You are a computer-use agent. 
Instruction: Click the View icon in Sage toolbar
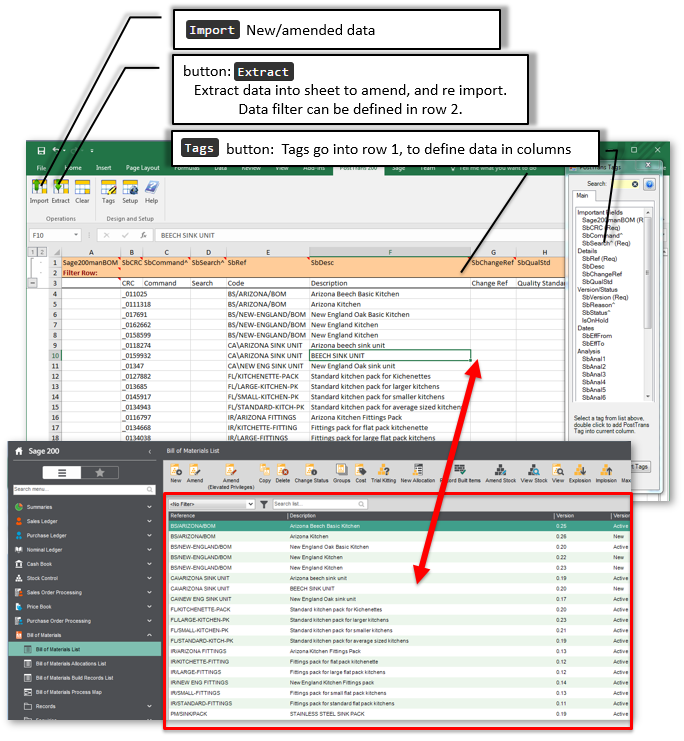(x=558, y=470)
